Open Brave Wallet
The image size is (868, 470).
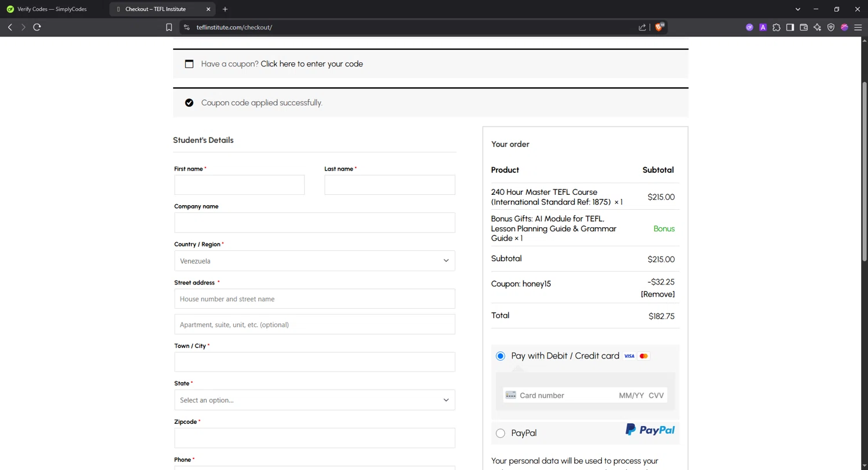(x=804, y=27)
